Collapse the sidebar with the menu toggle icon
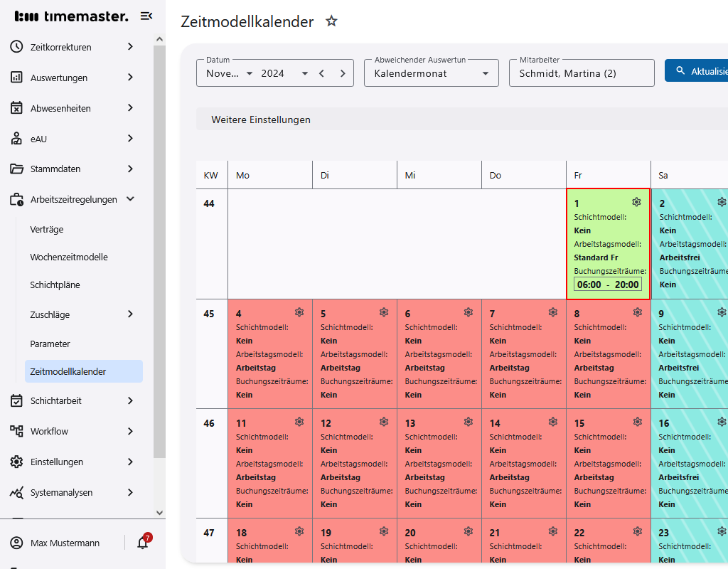 (x=146, y=16)
